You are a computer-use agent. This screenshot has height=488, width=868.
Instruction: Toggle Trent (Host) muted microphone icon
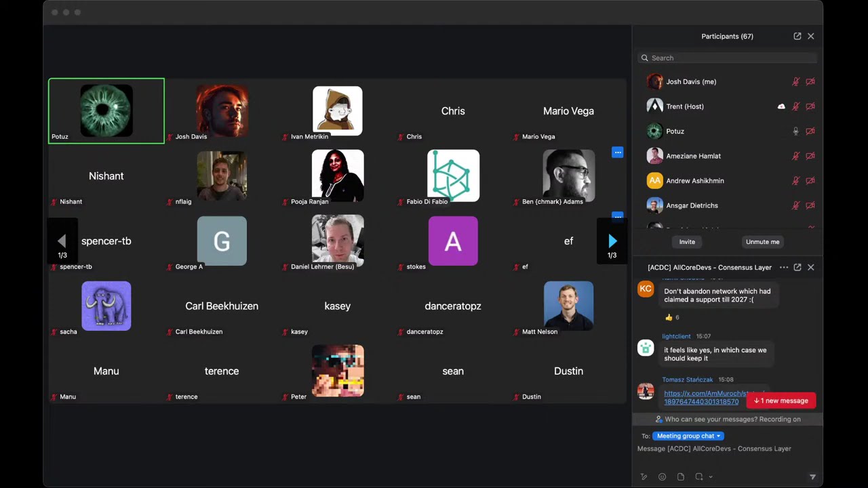pyautogui.click(x=796, y=106)
